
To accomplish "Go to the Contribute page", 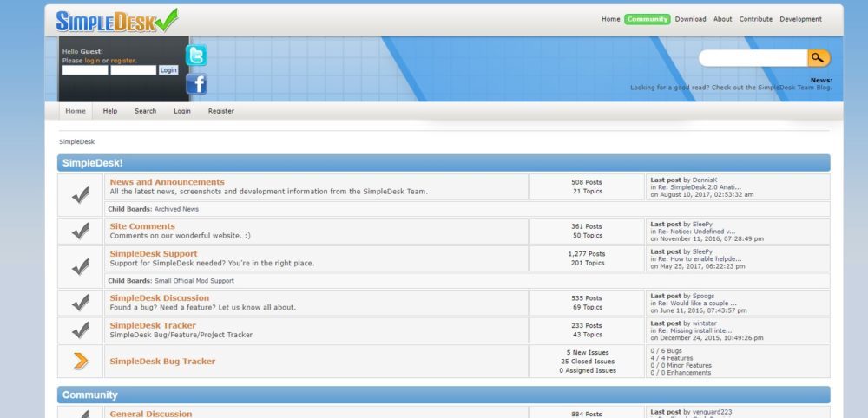I will click(x=755, y=19).
